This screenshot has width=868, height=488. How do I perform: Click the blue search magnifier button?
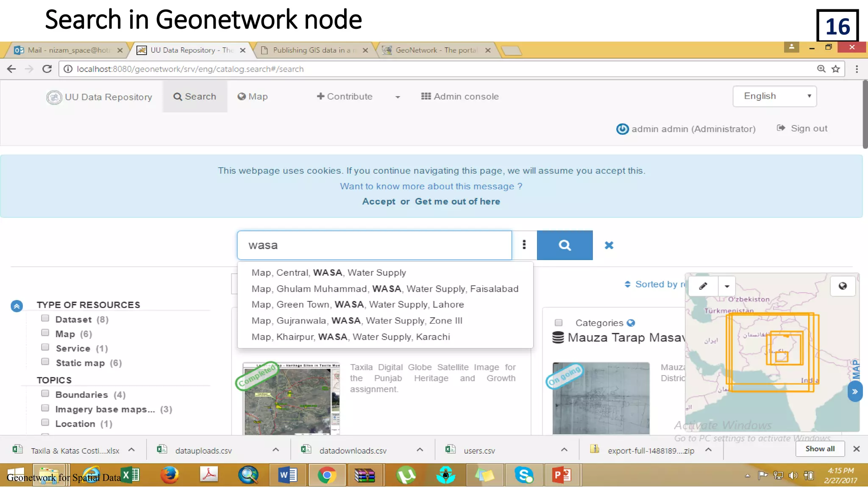[565, 245]
